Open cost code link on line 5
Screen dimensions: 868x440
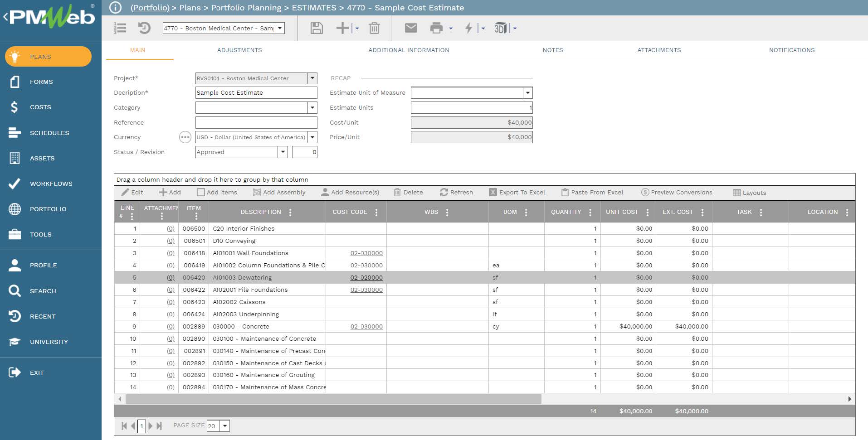pyautogui.click(x=366, y=277)
